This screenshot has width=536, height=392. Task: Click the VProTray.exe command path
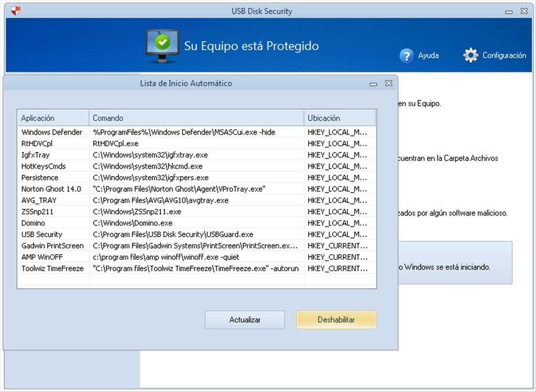179,189
